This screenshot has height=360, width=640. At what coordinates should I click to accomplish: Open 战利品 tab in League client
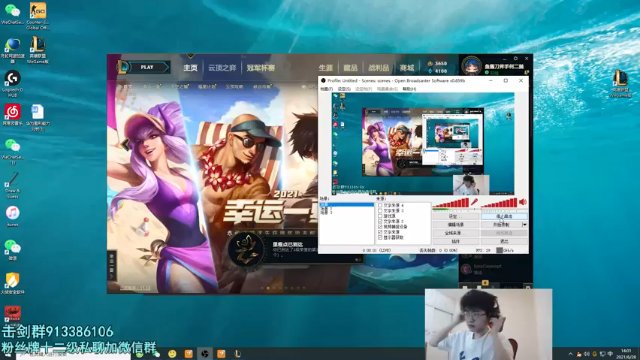pos(379,68)
